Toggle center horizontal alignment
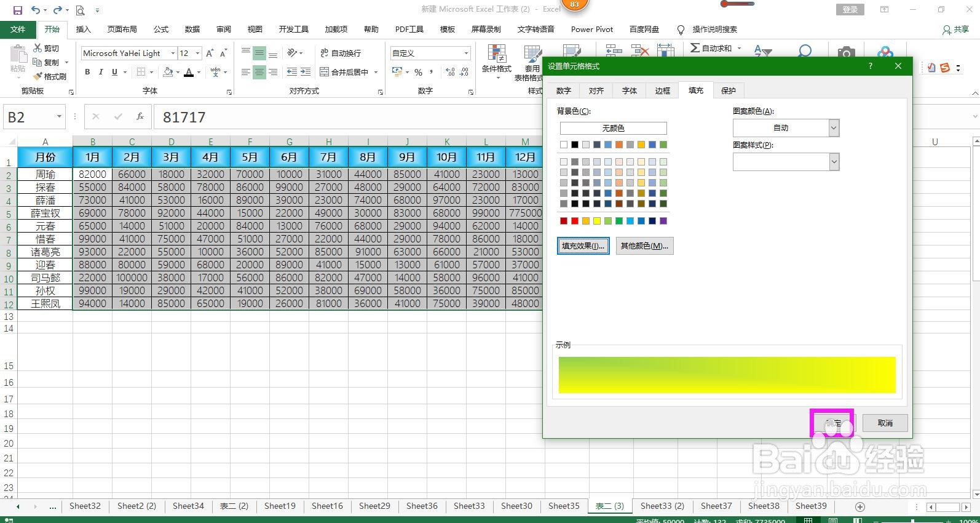Screen dimensions: 980x523 [x=259, y=72]
